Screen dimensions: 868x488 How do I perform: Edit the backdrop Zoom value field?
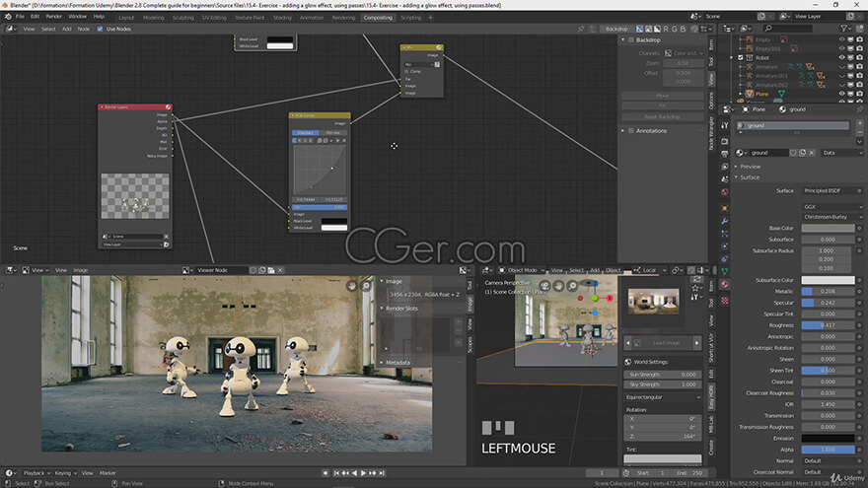[684, 63]
